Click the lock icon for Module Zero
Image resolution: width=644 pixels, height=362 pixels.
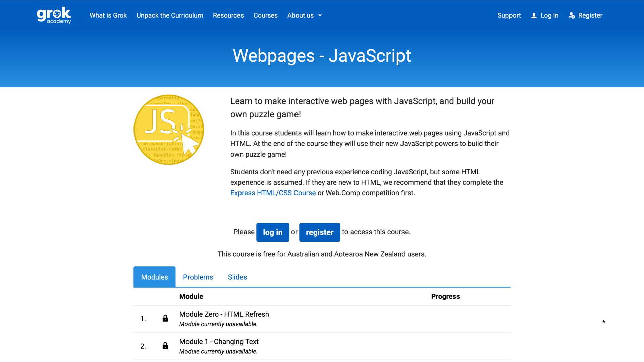[x=165, y=318]
